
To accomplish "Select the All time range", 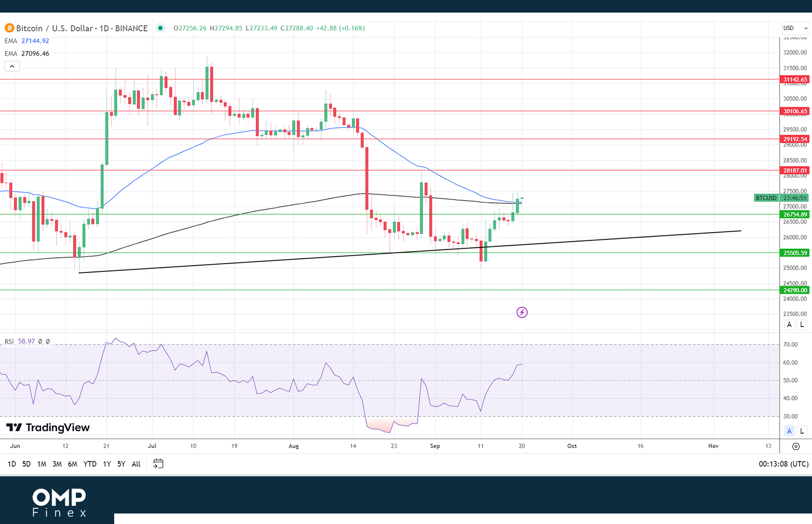I will coord(136,464).
